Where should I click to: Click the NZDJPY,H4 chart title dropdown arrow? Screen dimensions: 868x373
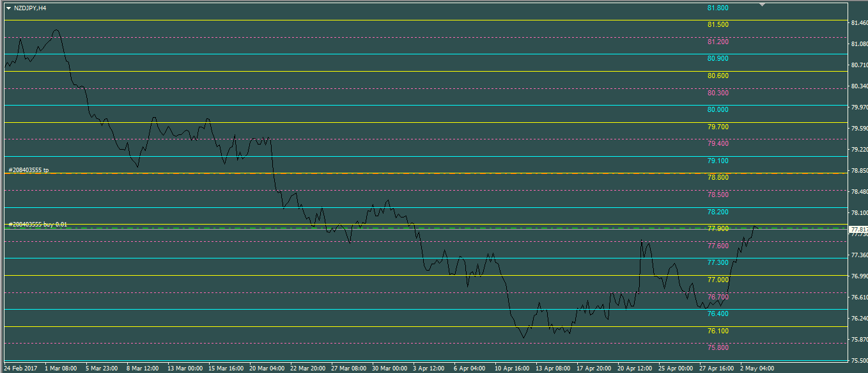(x=8, y=8)
